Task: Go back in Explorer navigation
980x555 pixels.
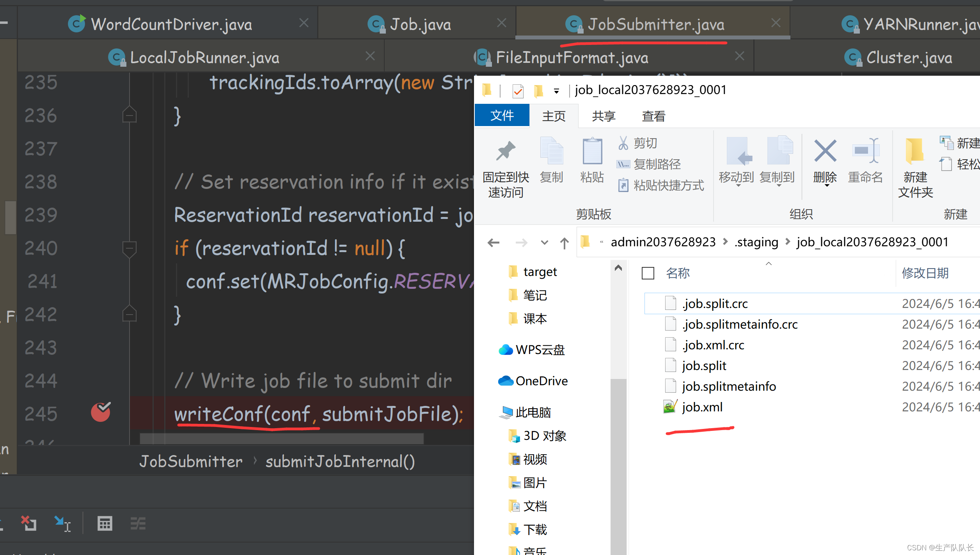Action: (x=494, y=243)
